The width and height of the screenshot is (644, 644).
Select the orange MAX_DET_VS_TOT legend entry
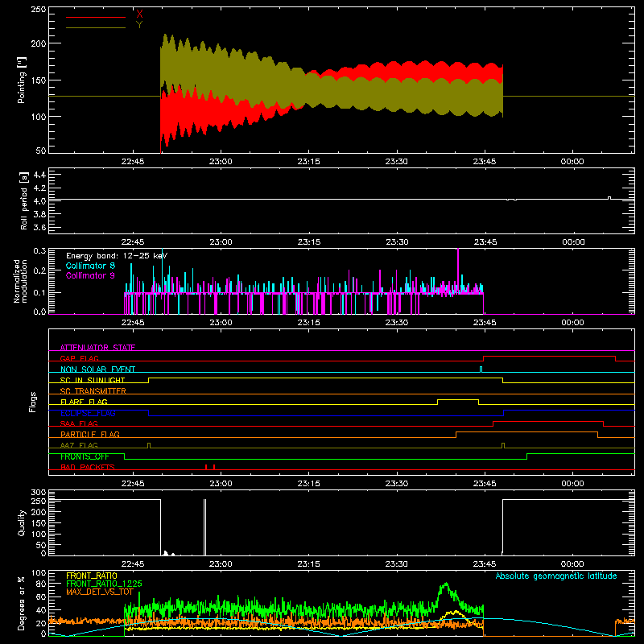99,592
